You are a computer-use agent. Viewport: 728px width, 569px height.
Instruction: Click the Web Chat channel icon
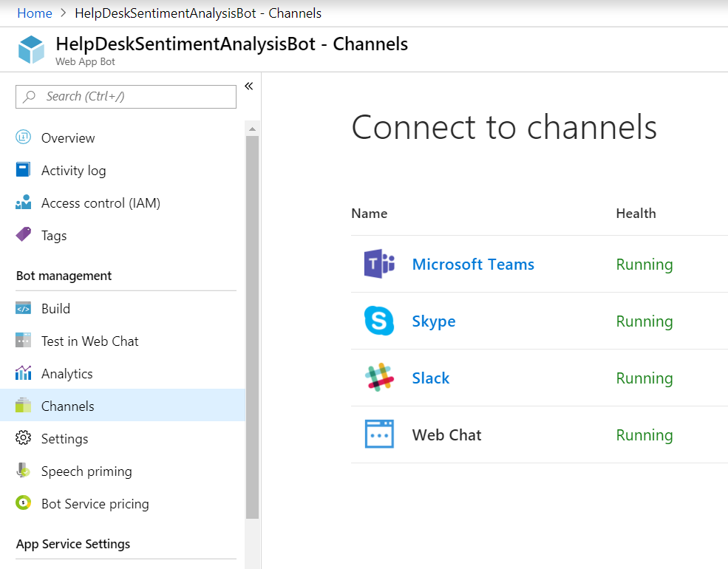coord(379,435)
